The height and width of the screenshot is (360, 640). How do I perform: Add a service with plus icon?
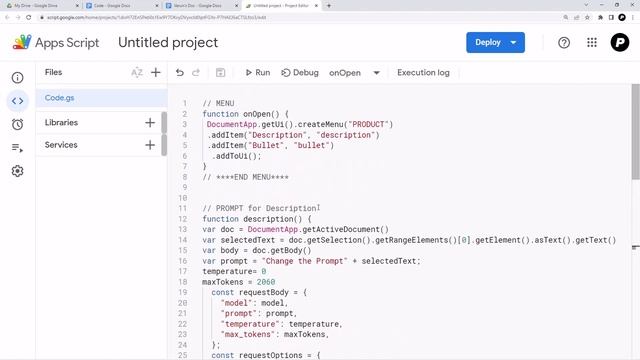[150, 145]
